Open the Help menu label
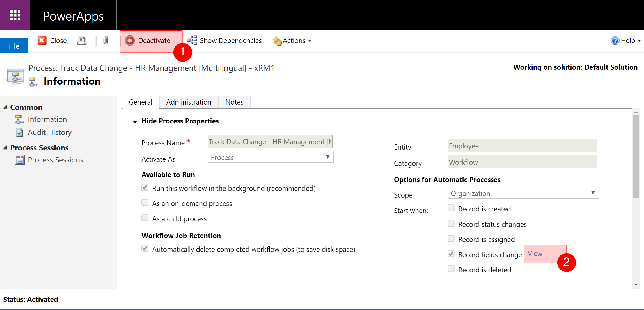The width and height of the screenshot is (644, 310). click(x=628, y=40)
